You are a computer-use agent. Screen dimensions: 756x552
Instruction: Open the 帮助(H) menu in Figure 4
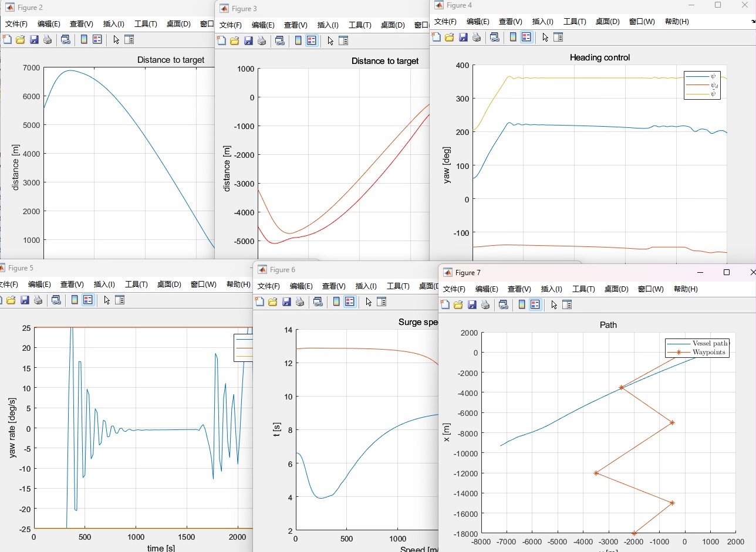tap(677, 22)
